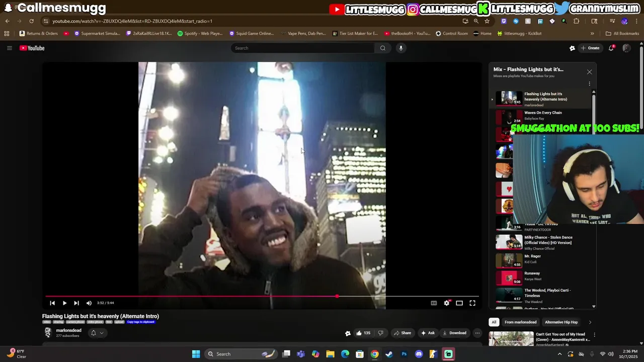Open Chrome media controls icon
The width and height of the screenshot is (644, 362).
tap(612, 21)
